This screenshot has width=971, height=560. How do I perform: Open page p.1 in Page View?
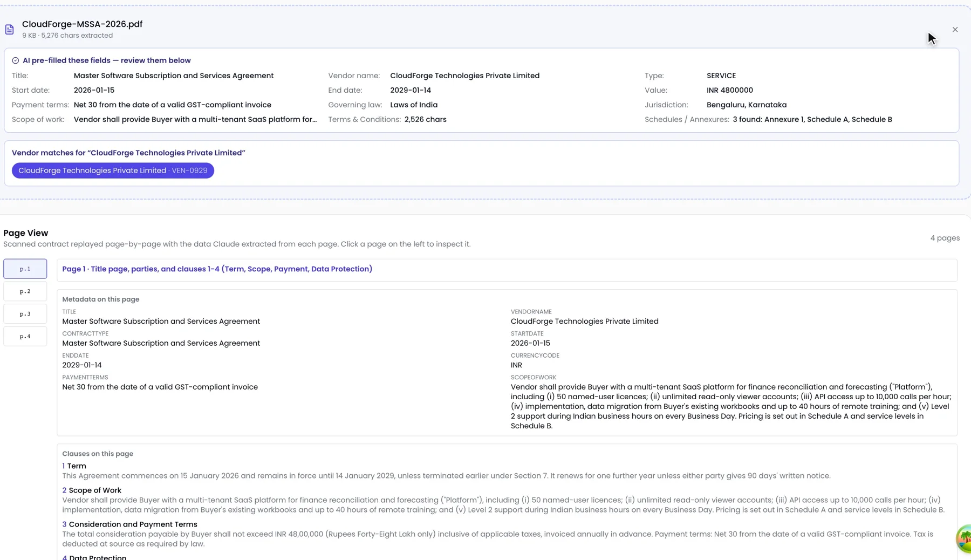click(x=25, y=269)
